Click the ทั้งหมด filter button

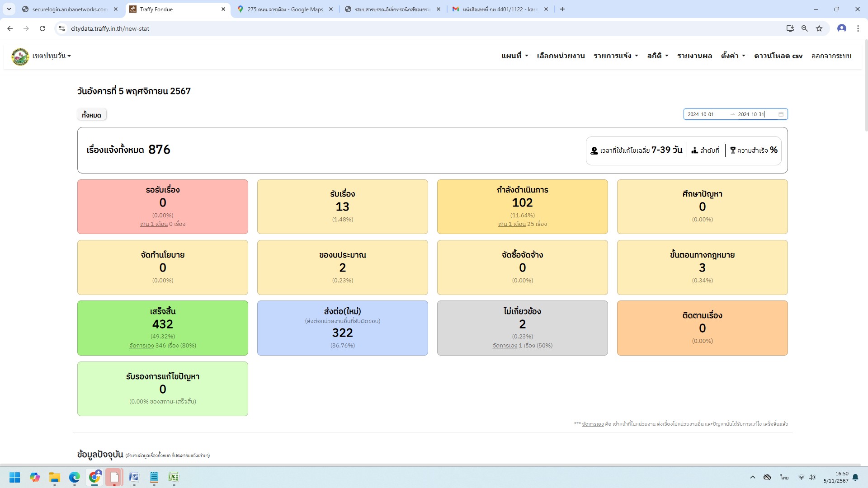92,115
